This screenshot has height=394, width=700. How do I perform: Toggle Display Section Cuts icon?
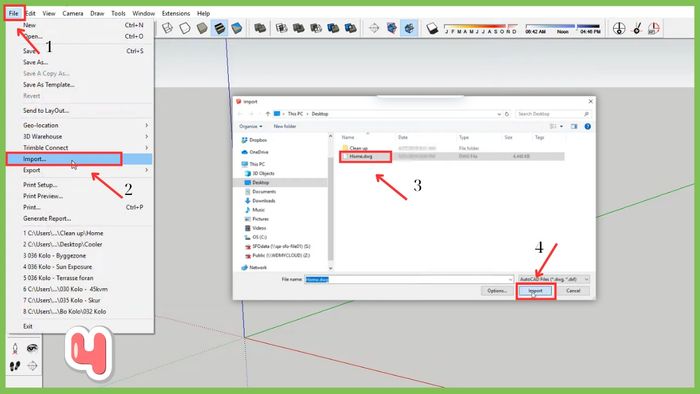pos(409,28)
